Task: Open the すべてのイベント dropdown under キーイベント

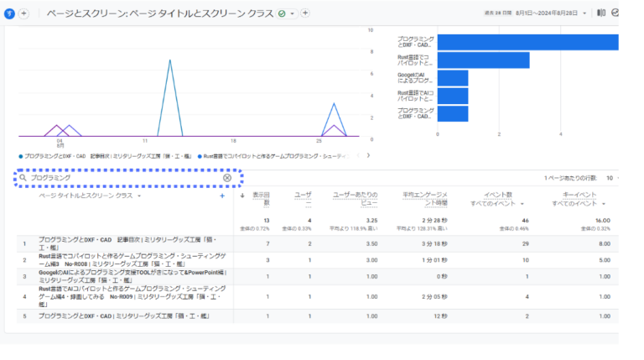Action: pyautogui.click(x=579, y=204)
